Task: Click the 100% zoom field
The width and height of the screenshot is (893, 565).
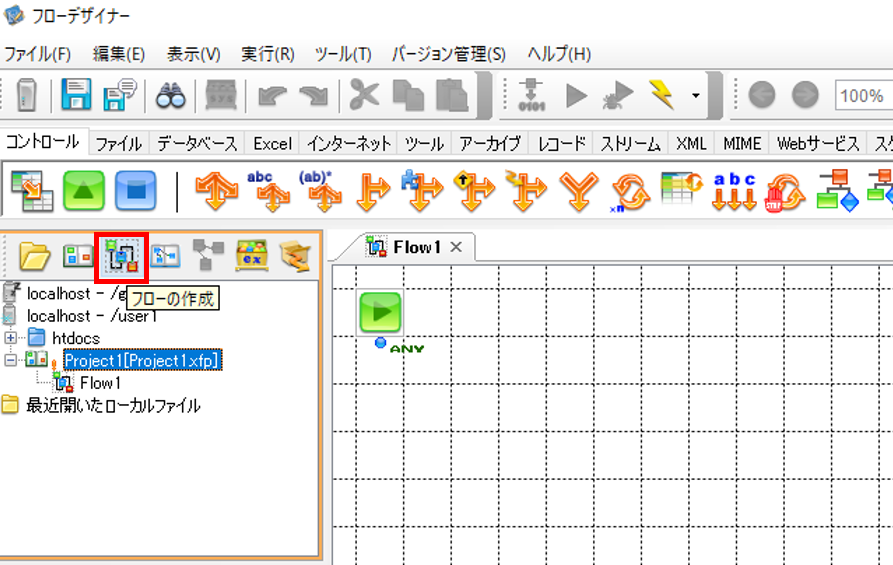Action: [864, 96]
